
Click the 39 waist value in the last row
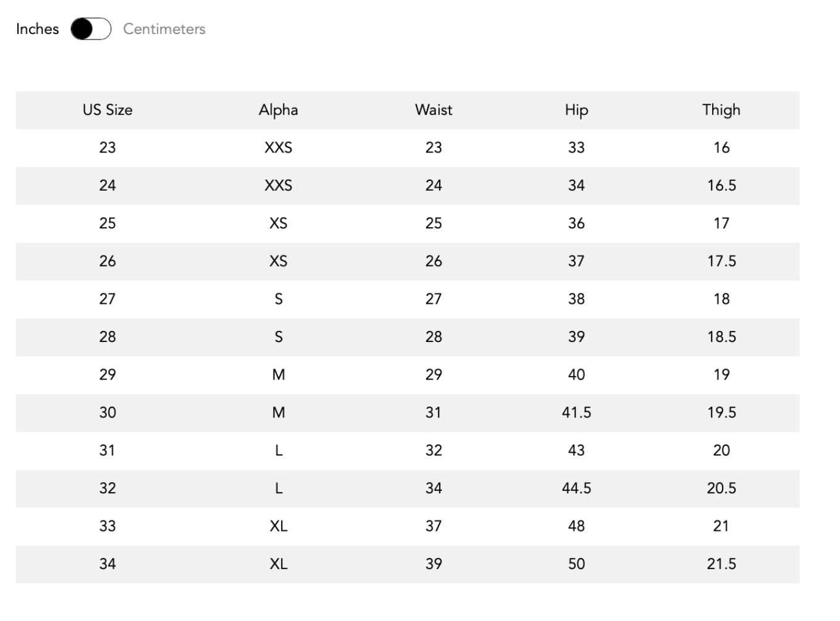[434, 564]
